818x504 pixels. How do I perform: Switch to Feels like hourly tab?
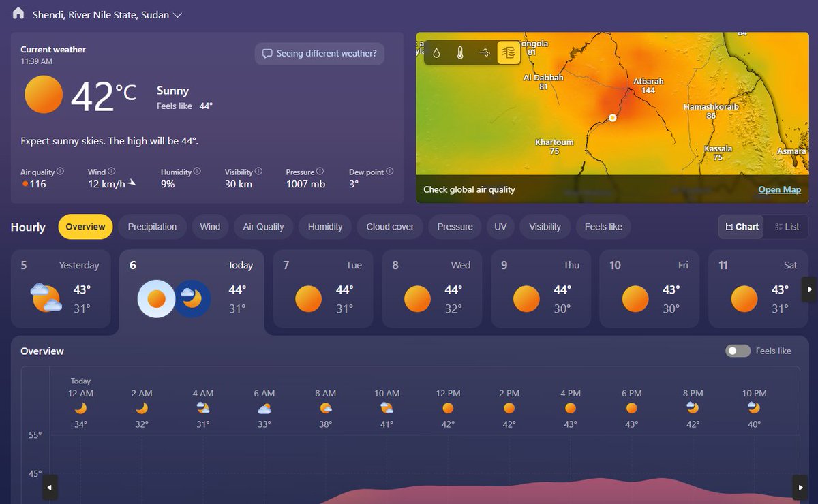603,227
